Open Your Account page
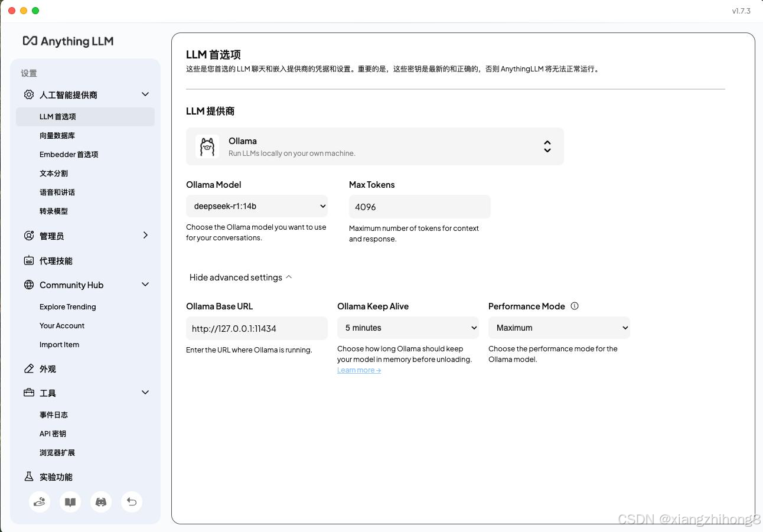This screenshot has height=532, width=763. click(x=62, y=326)
